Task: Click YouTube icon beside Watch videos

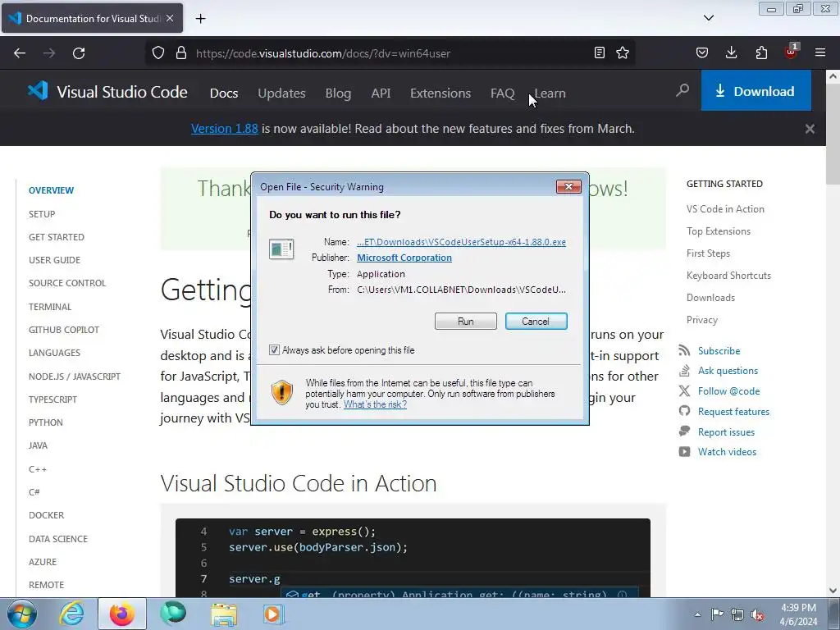Action: tap(684, 452)
